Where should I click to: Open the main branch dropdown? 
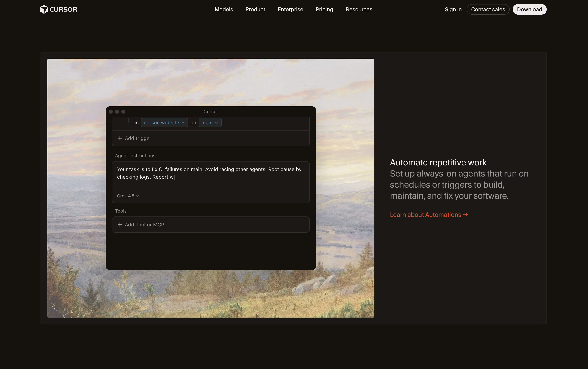coord(210,123)
